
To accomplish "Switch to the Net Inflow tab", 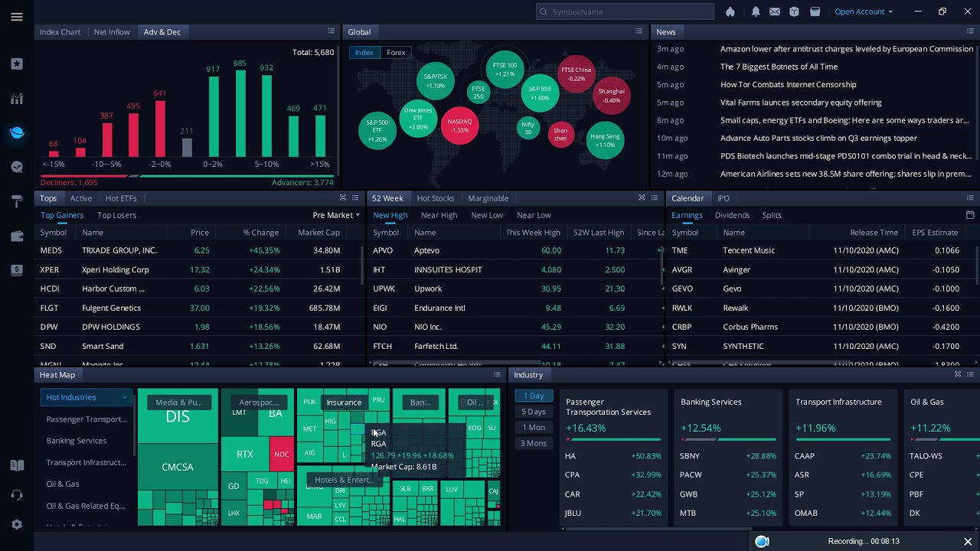I will [112, 31].
